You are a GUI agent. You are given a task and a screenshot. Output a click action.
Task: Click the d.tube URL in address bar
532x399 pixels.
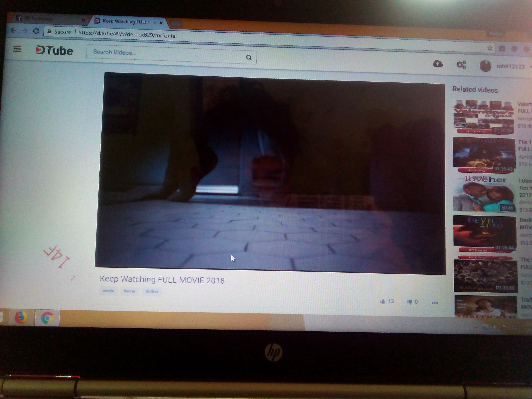pyautogui.click(x=127, y=34)
